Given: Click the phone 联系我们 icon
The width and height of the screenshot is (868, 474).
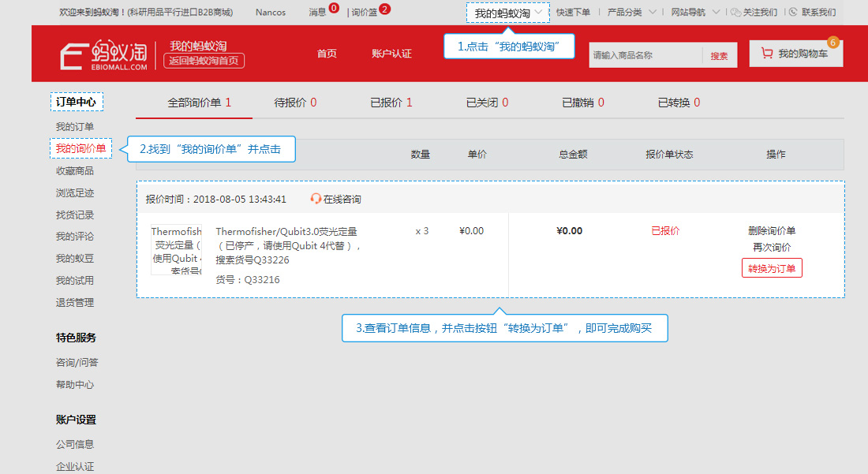Looking at the screenshot, I should pyautogui.click(x=793, y=12).
